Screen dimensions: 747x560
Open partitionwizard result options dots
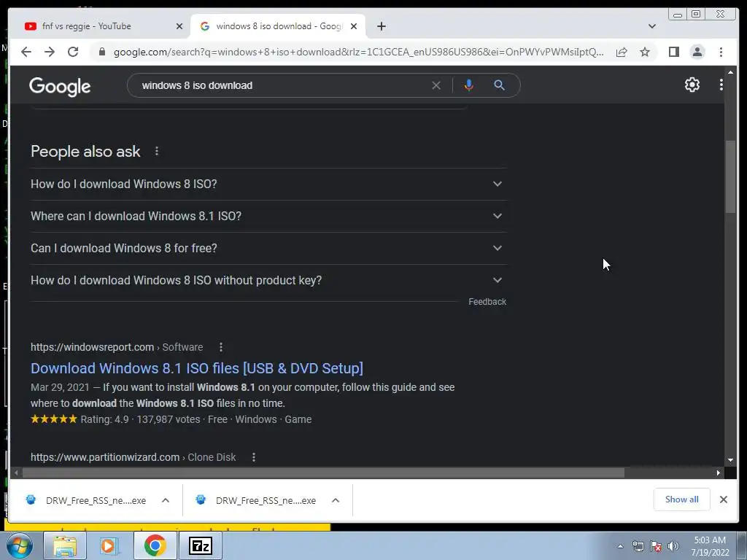click(x=254, y=457)
